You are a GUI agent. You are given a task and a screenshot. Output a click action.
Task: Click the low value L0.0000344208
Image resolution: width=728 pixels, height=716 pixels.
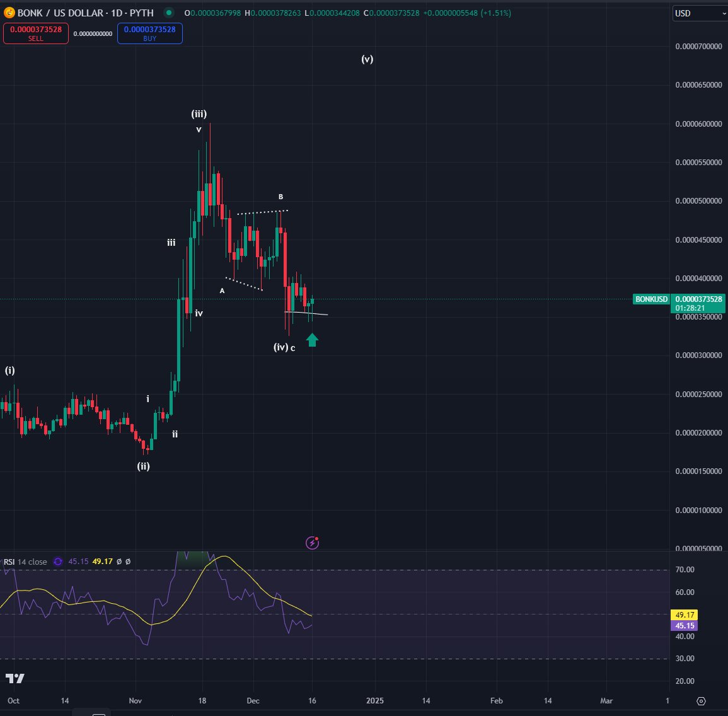click(x=332, y=13)
